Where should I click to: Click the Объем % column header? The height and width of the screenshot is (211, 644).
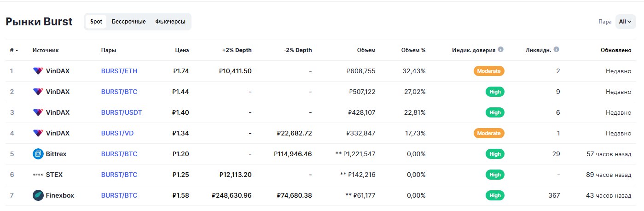tap(413, 50)
